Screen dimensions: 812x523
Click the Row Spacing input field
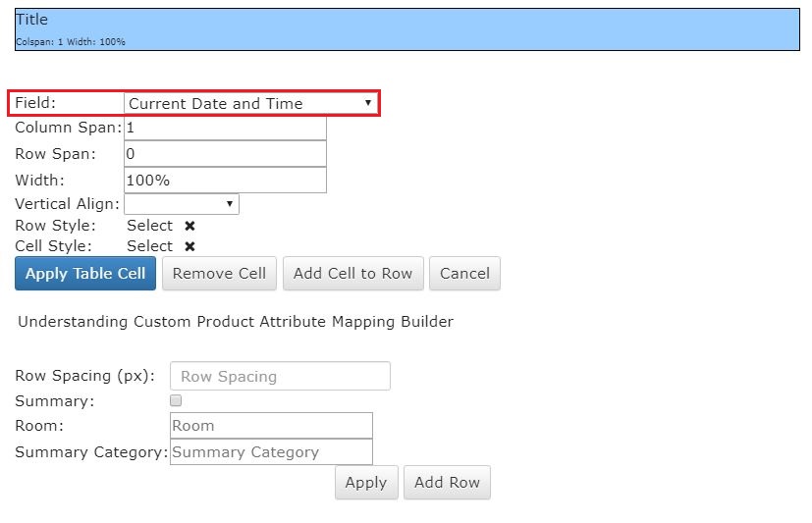pos(280,376)
